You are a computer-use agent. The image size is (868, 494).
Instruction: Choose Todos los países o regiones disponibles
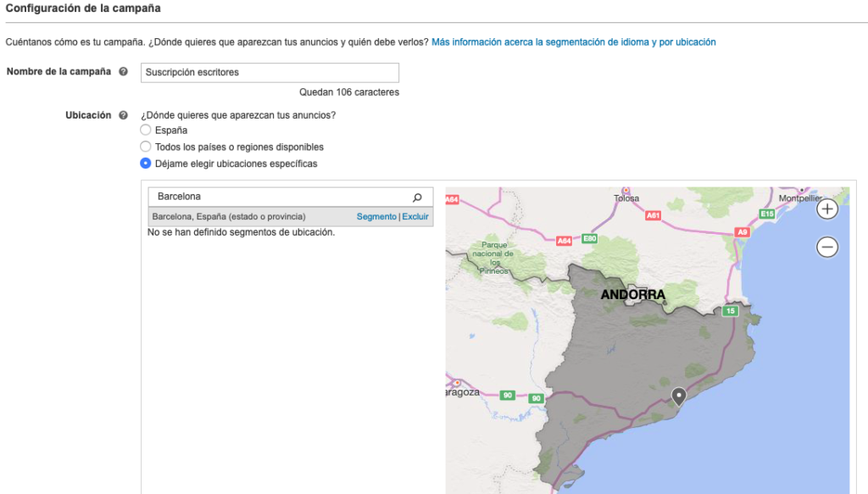coord(146,147)
